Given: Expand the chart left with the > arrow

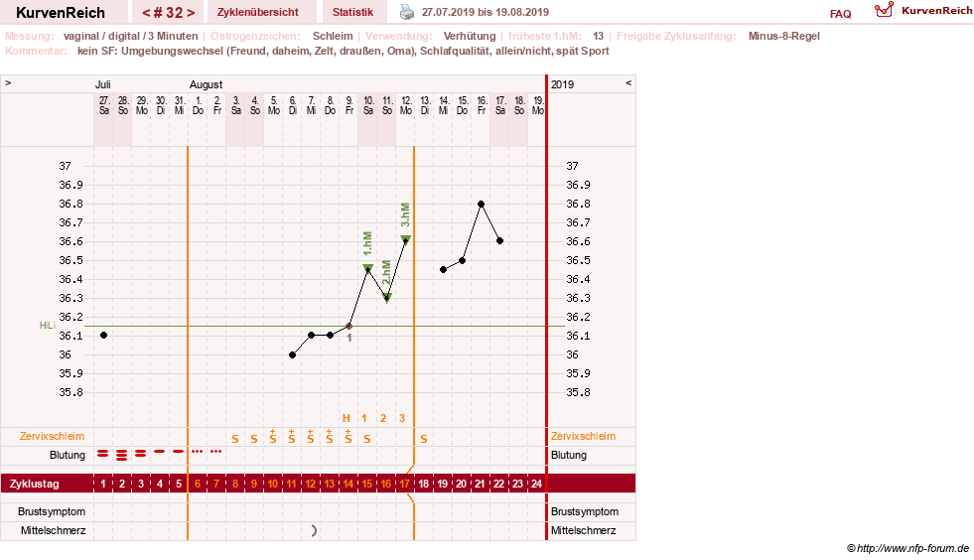Looking at the screenshot, I should pyautogui.click(x=8, y=82).
